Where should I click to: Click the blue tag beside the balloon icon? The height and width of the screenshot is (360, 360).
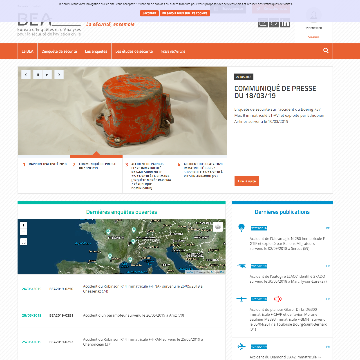point(259,228)
